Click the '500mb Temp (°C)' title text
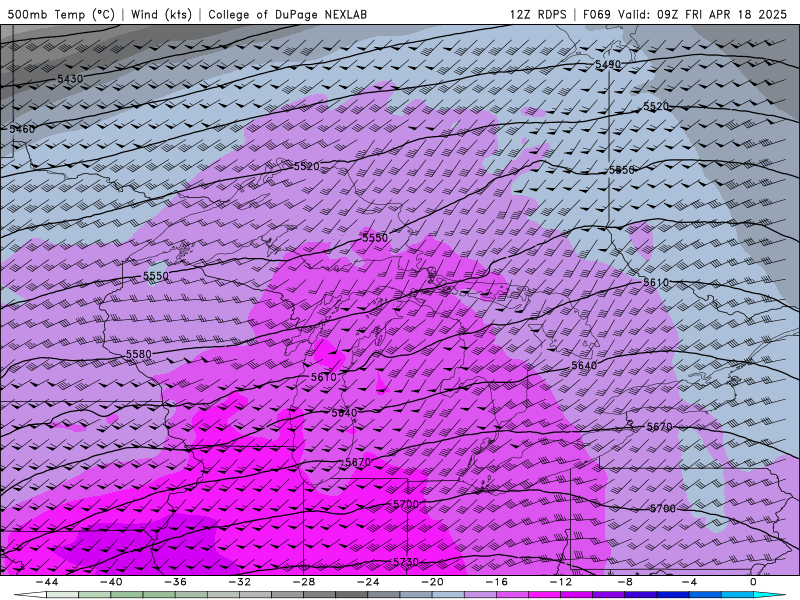The width and height of the screenshot is (800, 600). tap(61, 14)
